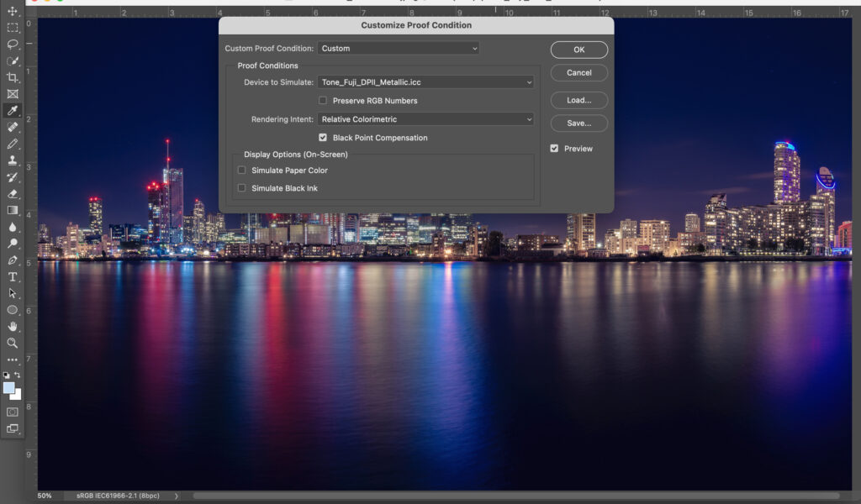Enable Simulate Black Ink
This screenshot has width=861, height=504.
click(241, 188)
